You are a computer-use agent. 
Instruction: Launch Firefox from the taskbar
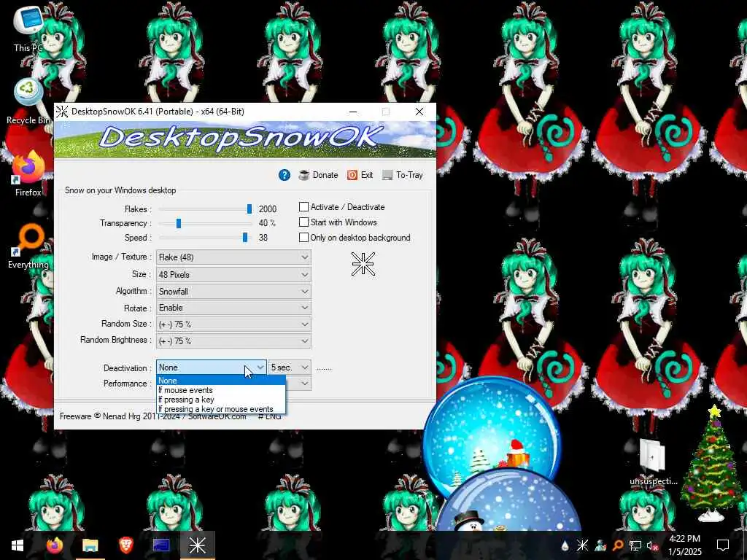[54, 545]
